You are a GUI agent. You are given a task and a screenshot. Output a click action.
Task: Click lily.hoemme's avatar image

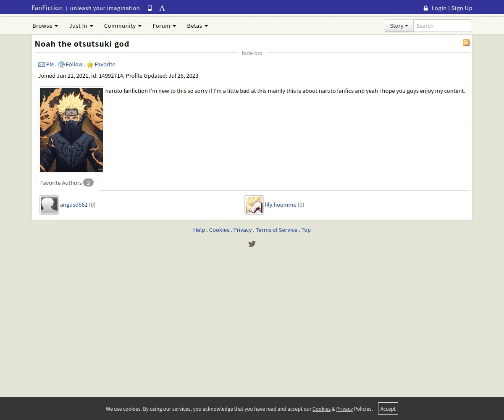tap(254, 205)
